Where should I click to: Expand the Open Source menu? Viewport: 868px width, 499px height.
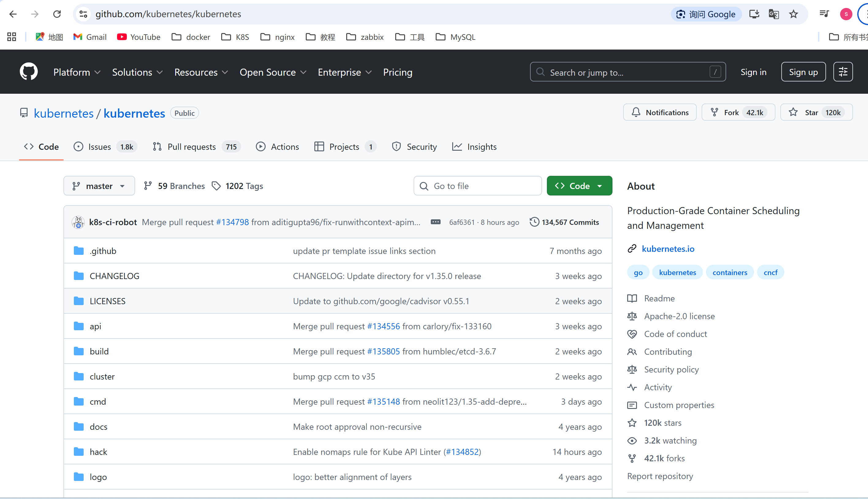tap(273, 72)
